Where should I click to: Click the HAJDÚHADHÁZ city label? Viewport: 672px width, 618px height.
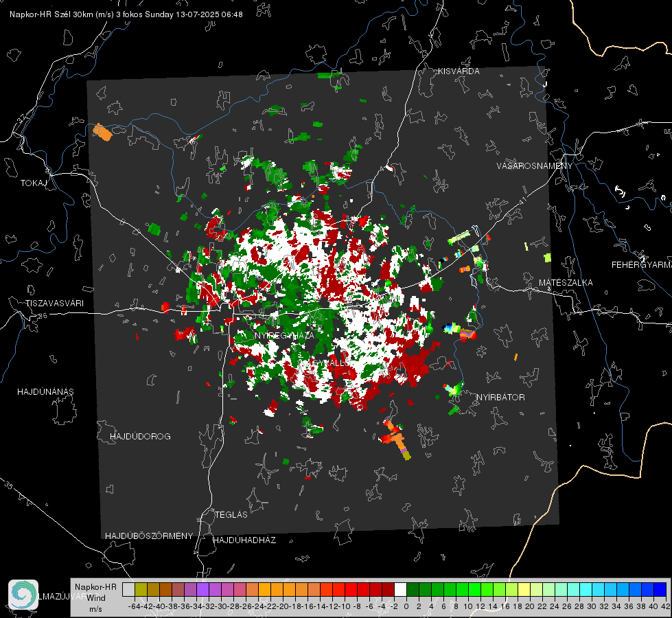coord(244,540)
